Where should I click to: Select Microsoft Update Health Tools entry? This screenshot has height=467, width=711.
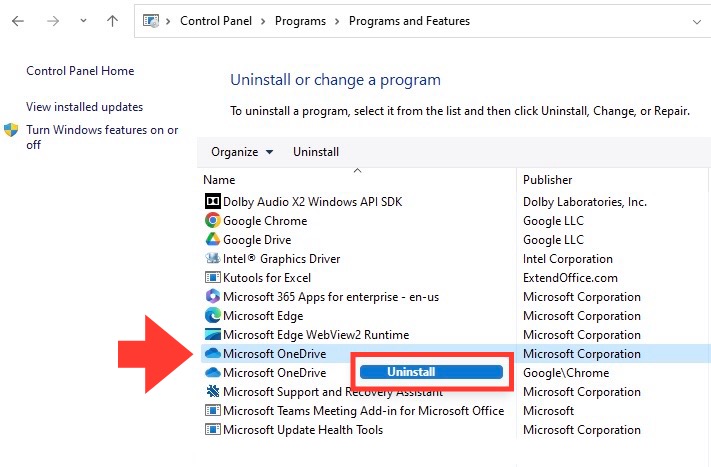click(303, 430)
